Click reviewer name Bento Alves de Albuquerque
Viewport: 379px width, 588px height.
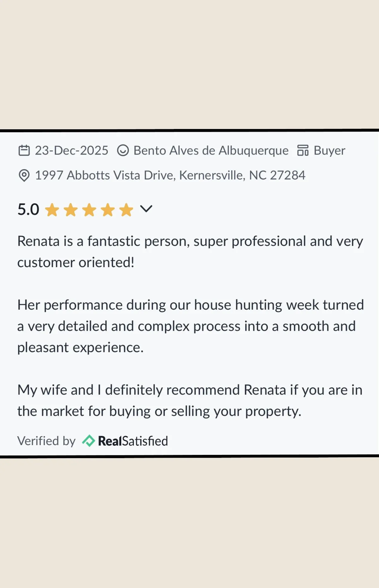(x=211, y=150)
